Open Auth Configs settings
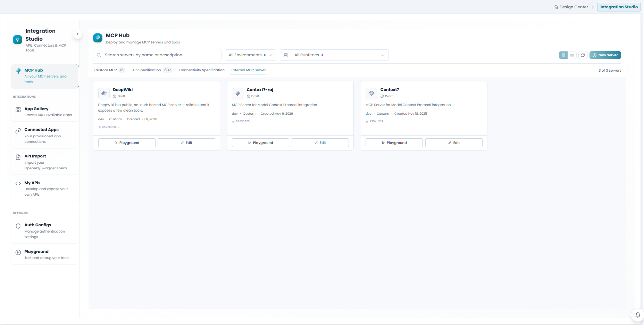The height and width of the screenshot is (325, 644). coord(45,231)
